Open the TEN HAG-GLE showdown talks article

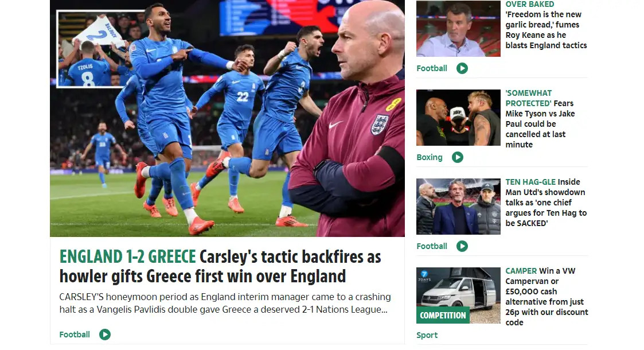[546, 203]
